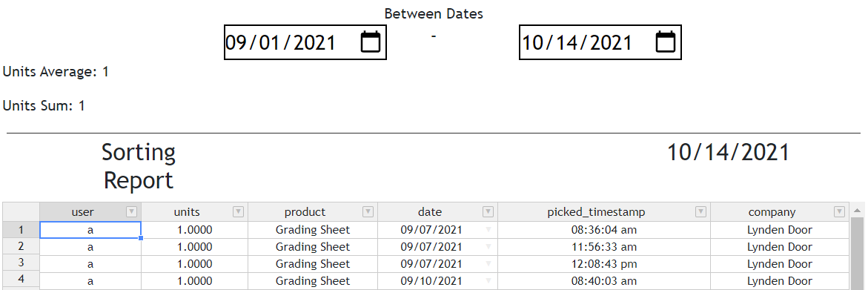Image resolution: width=868 pixels, height=290 pixels.
Task: Expand date picker arrow in row 1
Action: click(488, 230)
